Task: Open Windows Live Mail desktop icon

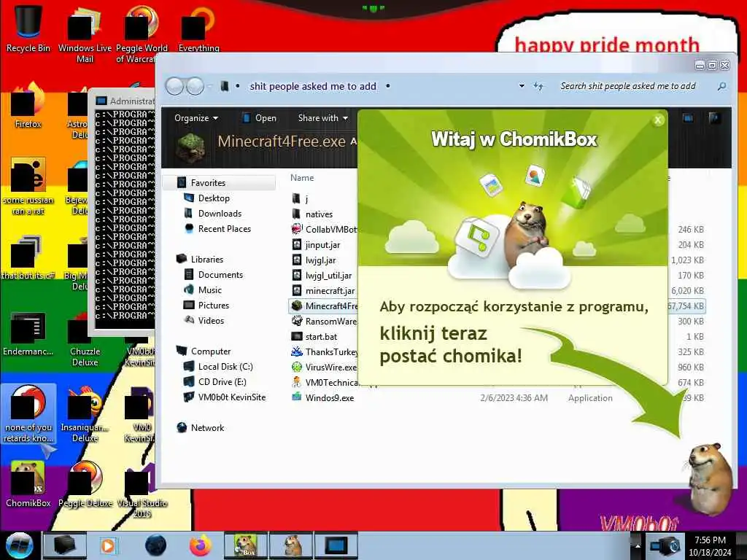Action: coord(85,34)
